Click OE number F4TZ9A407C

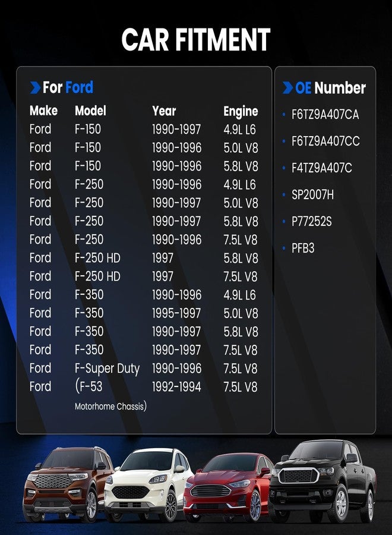(321, 168)
